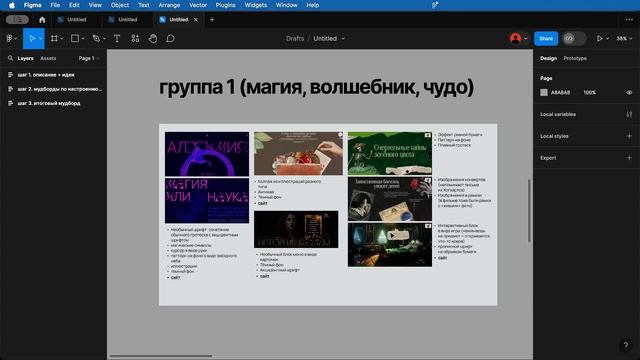The image size is (640, 360).
Task: Select the Rectangle shape tool
Action: tap(75, 38)
